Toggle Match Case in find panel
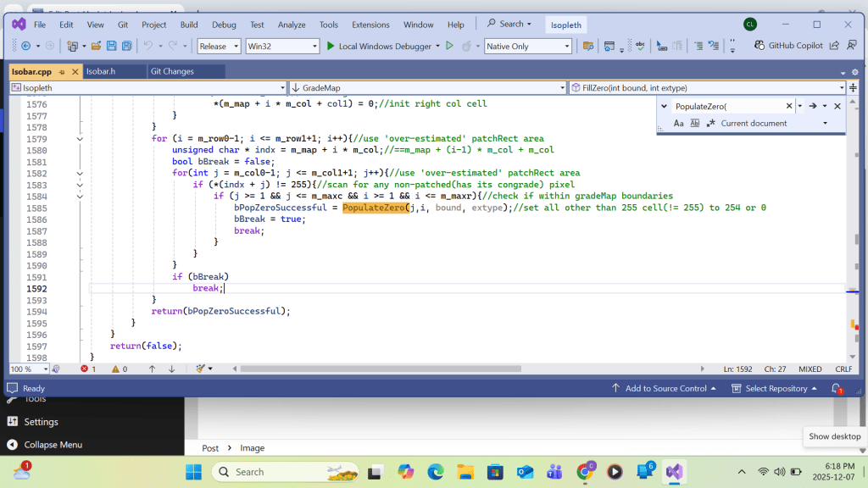The image size is (868, 488). click(678, 124)
